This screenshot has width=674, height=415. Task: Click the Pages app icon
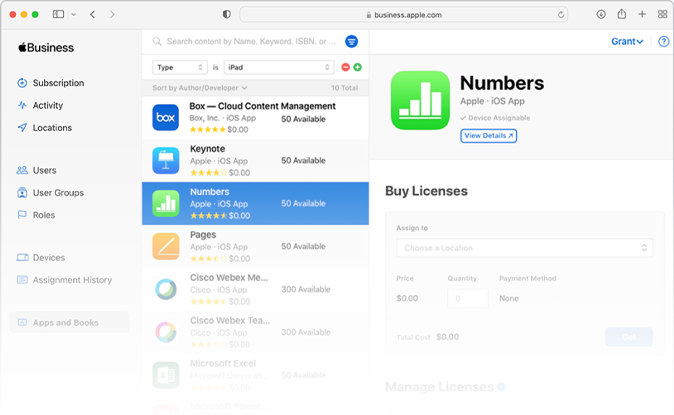coord(165,246)
